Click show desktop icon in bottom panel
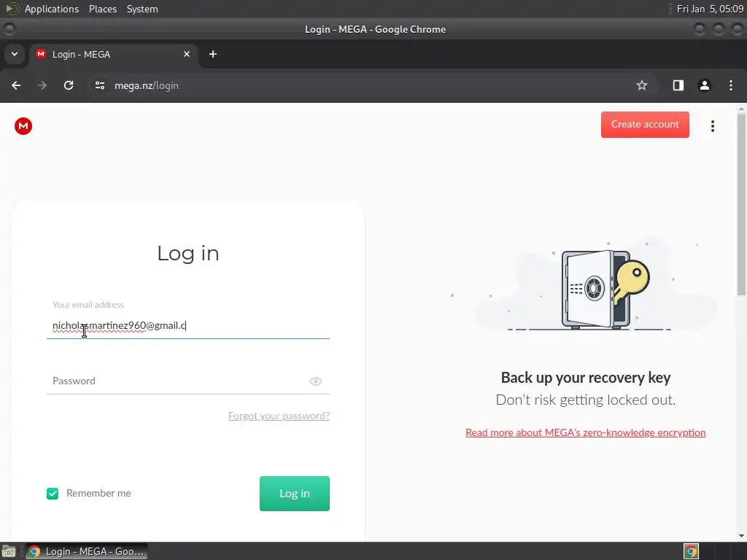The width and height of the screenshot is (747, 560). 9,551
